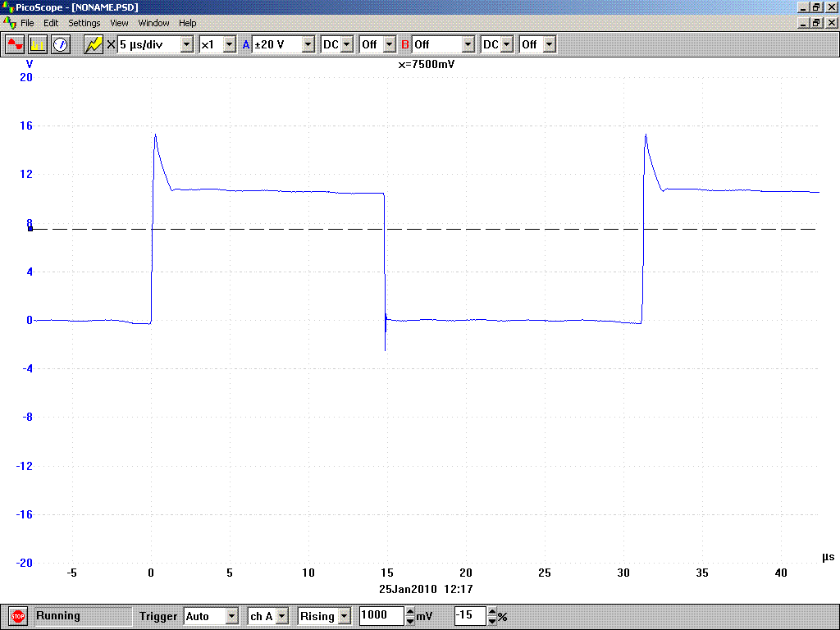Click the PicoScope title bar app icon
This screenshot has height=630, width=840.
click(7, 7)
